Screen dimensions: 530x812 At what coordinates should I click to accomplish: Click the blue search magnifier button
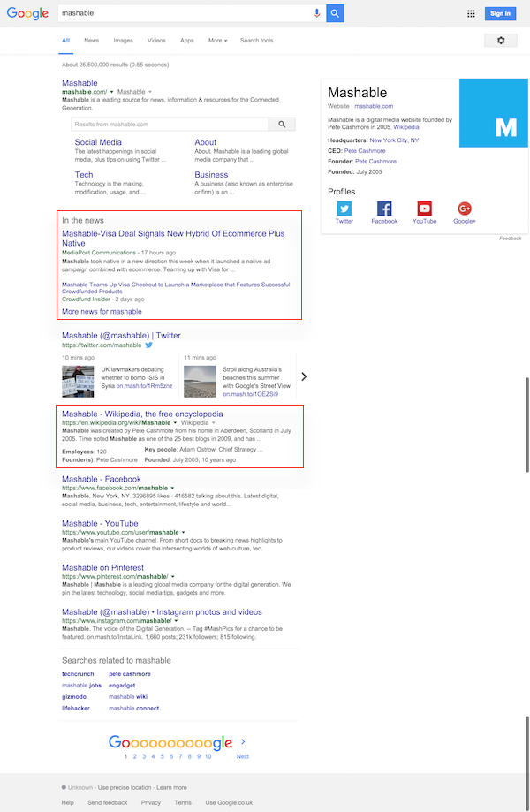point(335,13)
